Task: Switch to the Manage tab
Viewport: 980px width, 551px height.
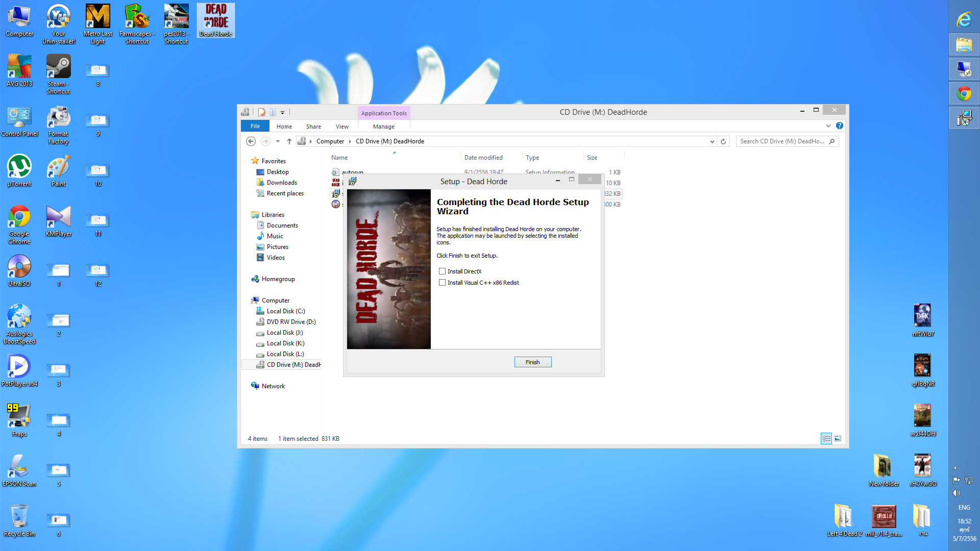Action: click(x=383, y=127)
